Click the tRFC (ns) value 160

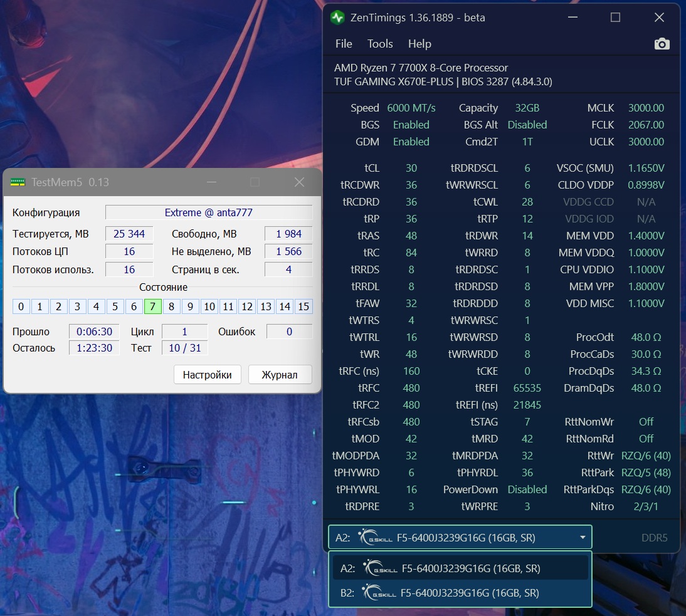pyautogui.click(x=411, y=371)
